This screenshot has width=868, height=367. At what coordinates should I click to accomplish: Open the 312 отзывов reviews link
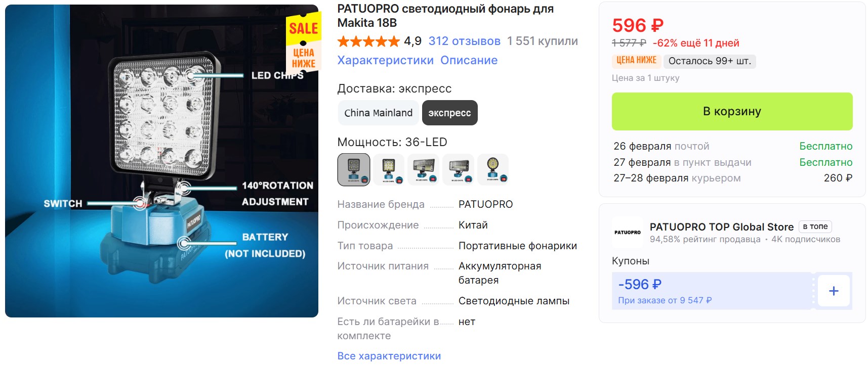point(465,41)
